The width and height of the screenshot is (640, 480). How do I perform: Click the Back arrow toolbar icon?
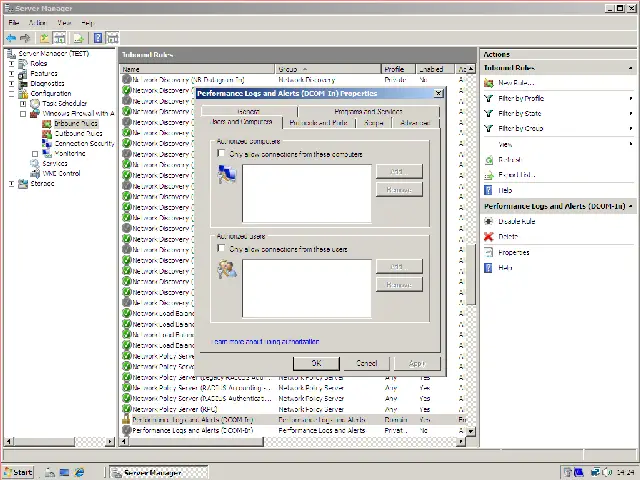coord(11,38)
